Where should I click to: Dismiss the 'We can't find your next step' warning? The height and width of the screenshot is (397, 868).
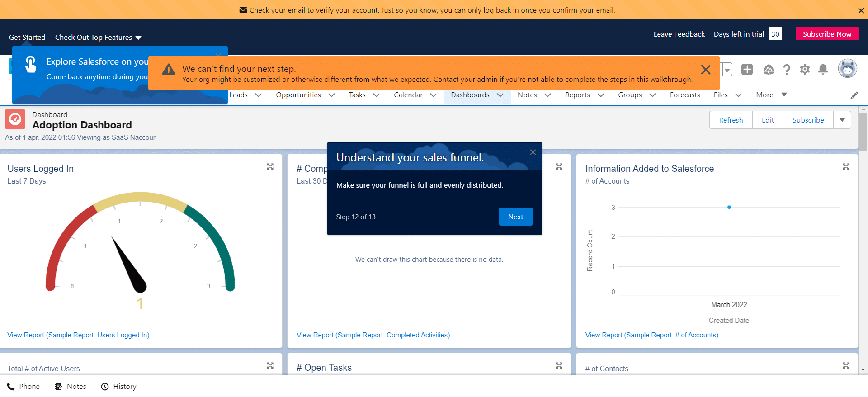click(705, 70)
